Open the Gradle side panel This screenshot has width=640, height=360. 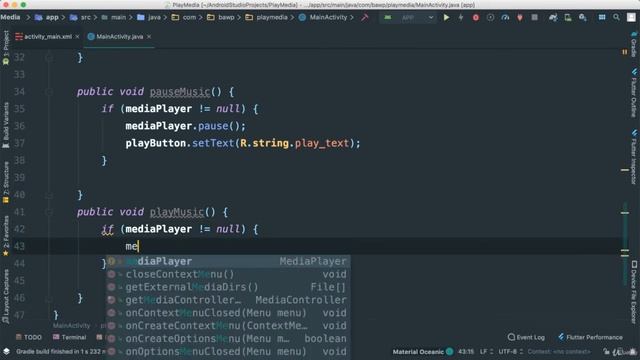634,44
